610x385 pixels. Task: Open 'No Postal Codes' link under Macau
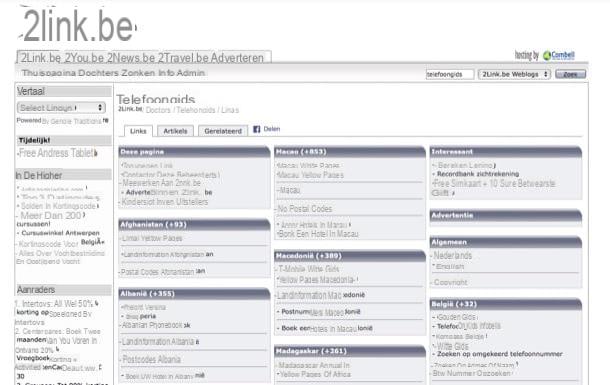(305, 209)
